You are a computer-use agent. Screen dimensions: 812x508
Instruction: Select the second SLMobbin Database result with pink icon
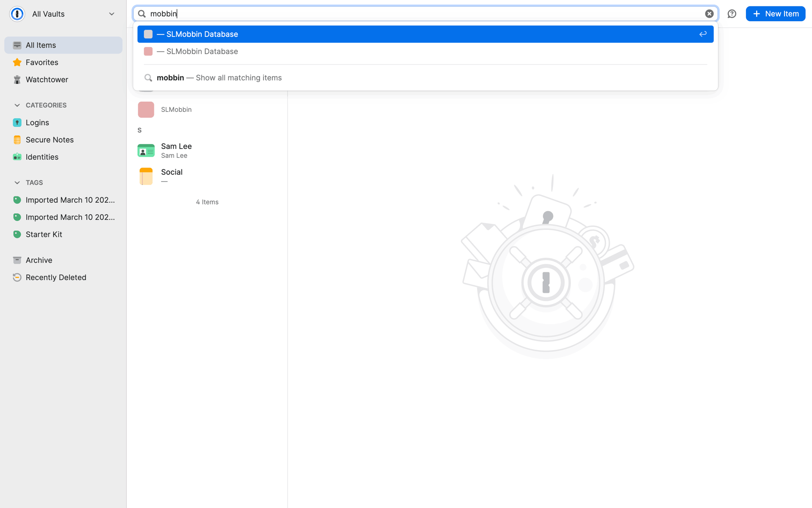tap(425, 52)
